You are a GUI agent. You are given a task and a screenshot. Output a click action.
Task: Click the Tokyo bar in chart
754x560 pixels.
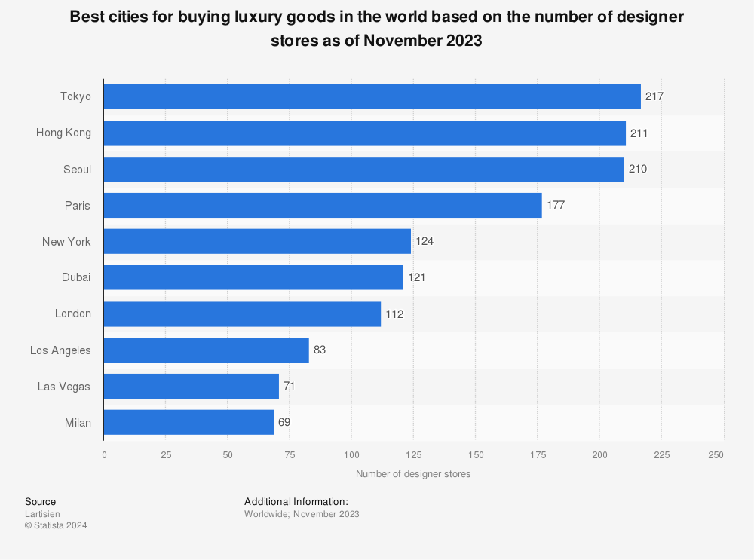(372, 96)
